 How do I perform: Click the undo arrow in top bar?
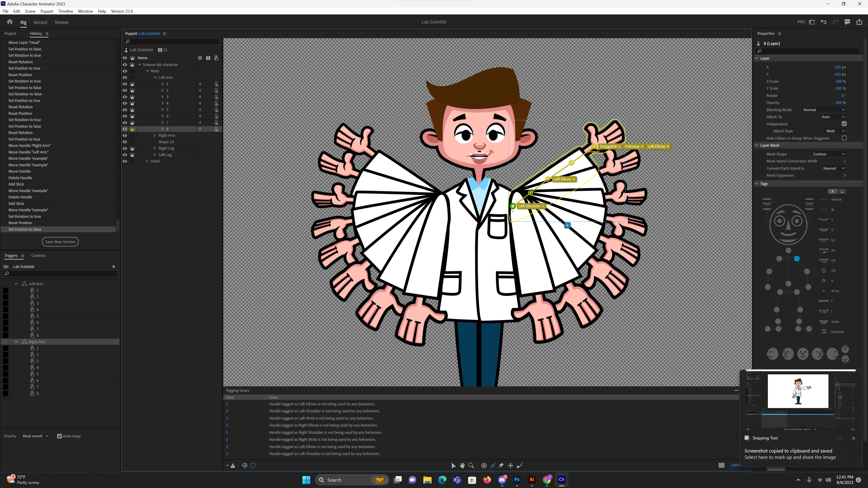pyautogui.click(x=823, y=22)
